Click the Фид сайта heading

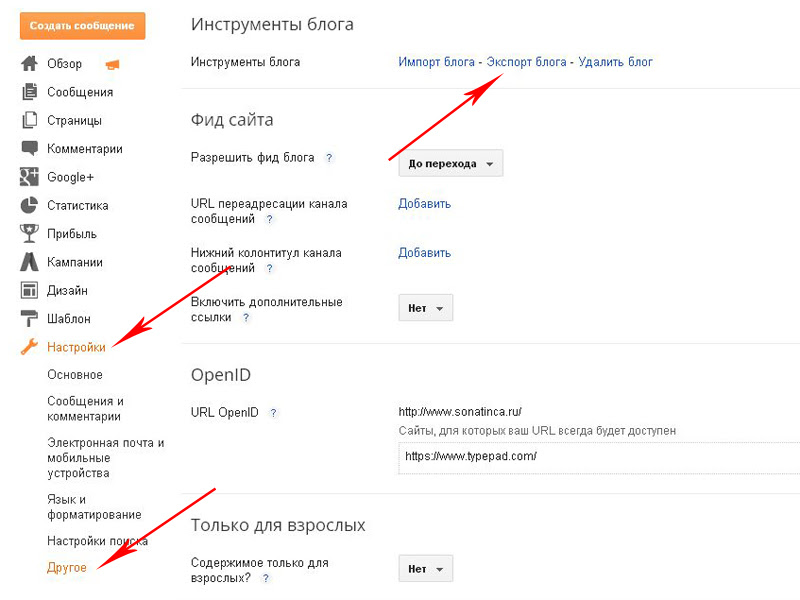232,119
